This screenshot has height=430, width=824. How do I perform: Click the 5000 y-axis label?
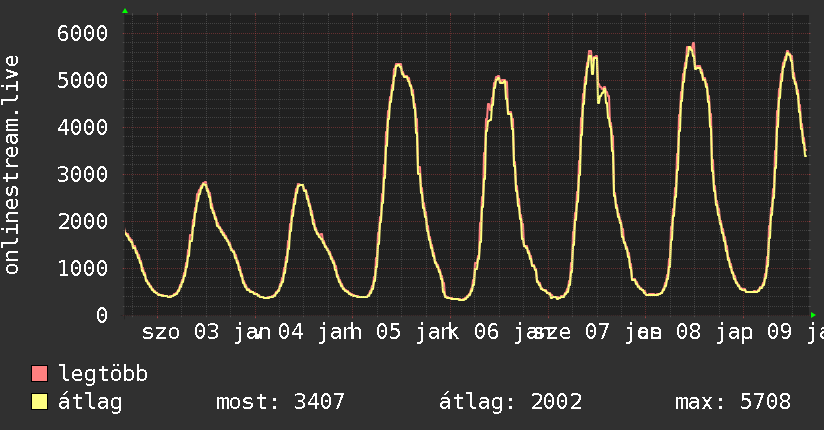pos(83,80)
